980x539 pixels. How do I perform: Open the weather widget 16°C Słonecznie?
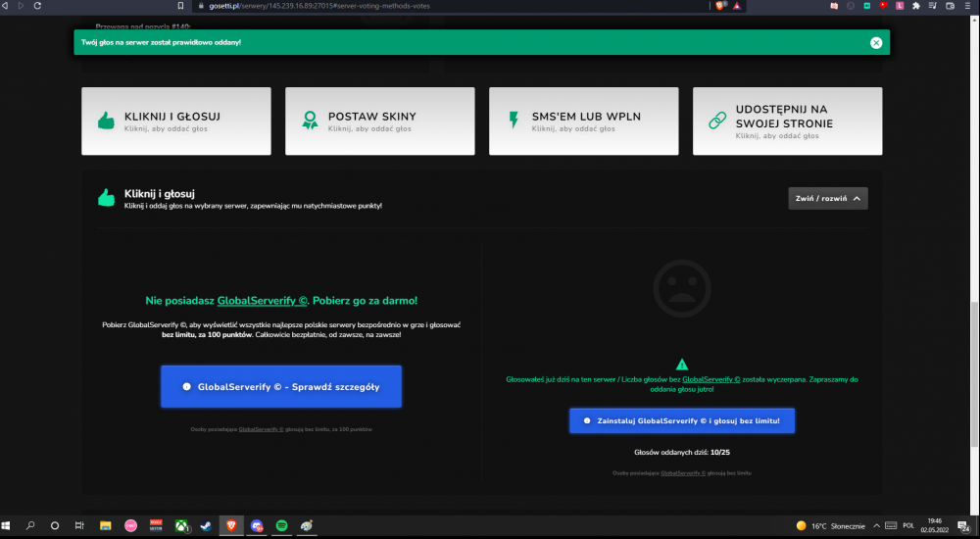pos(831,526)
